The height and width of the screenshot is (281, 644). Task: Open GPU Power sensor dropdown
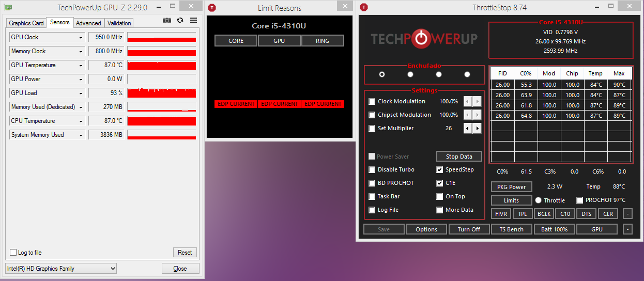(81, 79)
